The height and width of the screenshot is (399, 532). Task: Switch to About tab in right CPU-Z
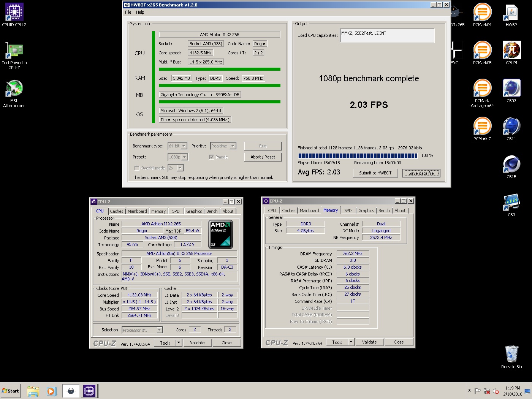[400, 211]
